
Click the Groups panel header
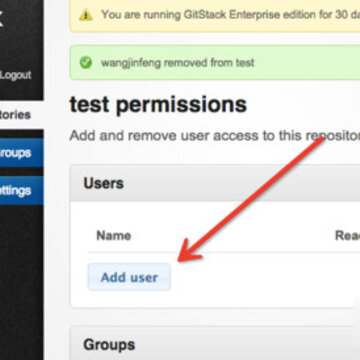point(215,344)
